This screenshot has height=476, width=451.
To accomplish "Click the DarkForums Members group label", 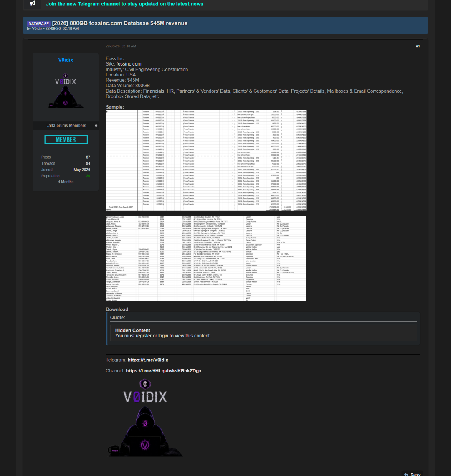I will coord(66,125).
